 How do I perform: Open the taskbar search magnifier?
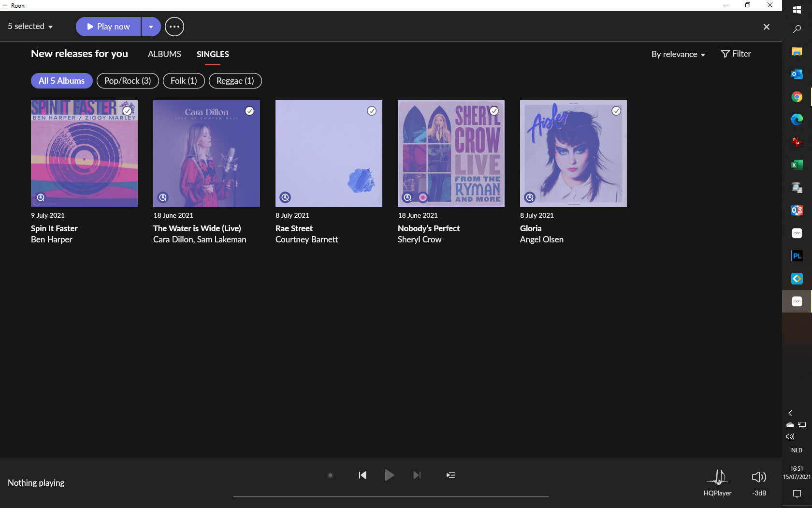click(797, 29)
